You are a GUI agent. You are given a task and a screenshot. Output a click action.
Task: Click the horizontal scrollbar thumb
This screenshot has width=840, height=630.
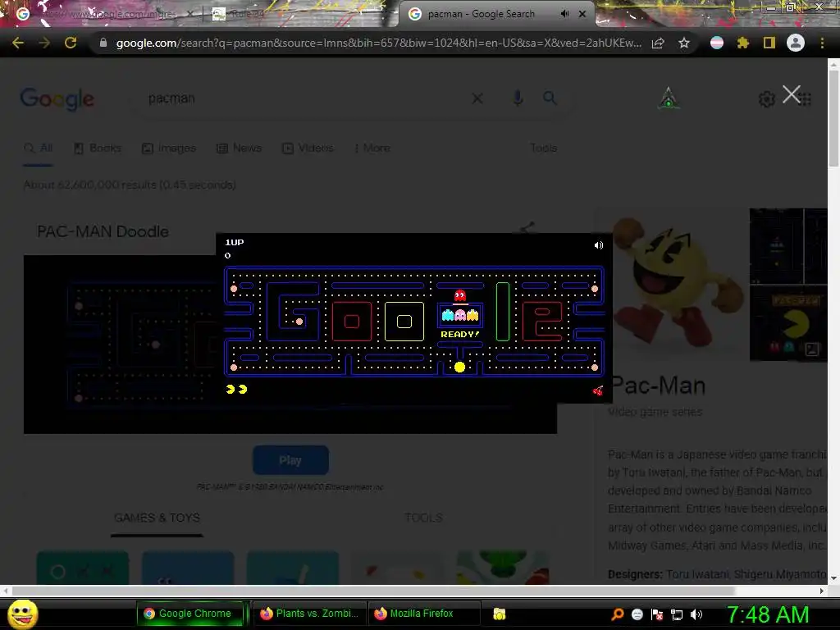[373, 591]
